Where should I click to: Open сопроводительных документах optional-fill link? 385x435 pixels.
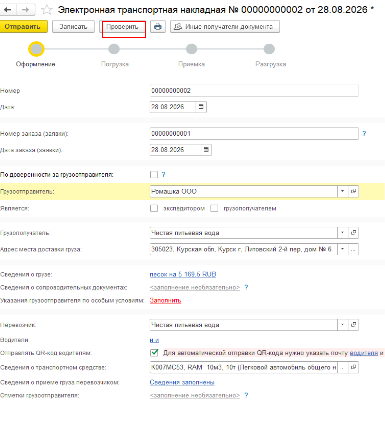pos(195,287)
